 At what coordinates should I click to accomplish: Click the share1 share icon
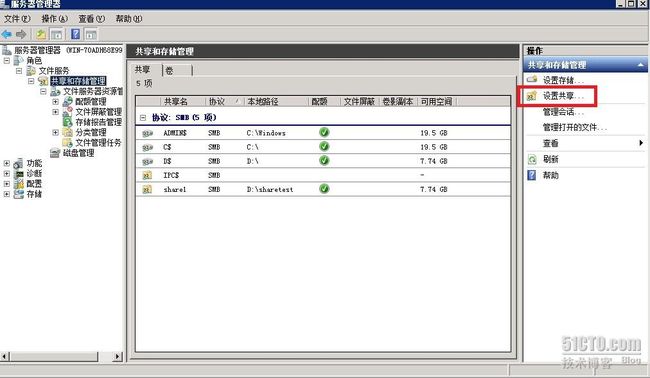pyautogui.click(x=147, y=190)
